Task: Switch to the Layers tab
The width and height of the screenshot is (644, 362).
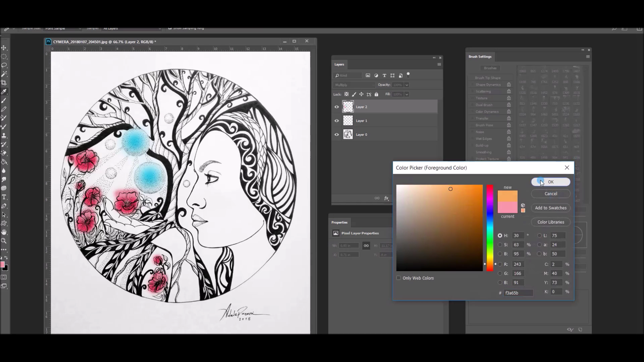Action: coord(339,64)
